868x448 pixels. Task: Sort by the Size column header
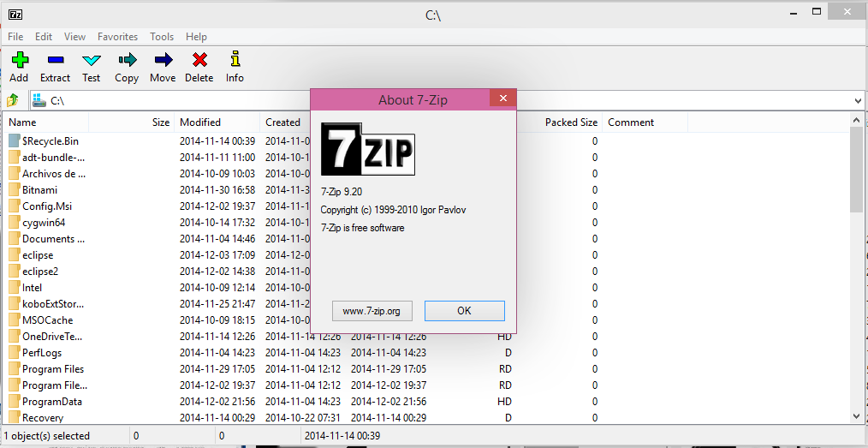tap(132, 122)
